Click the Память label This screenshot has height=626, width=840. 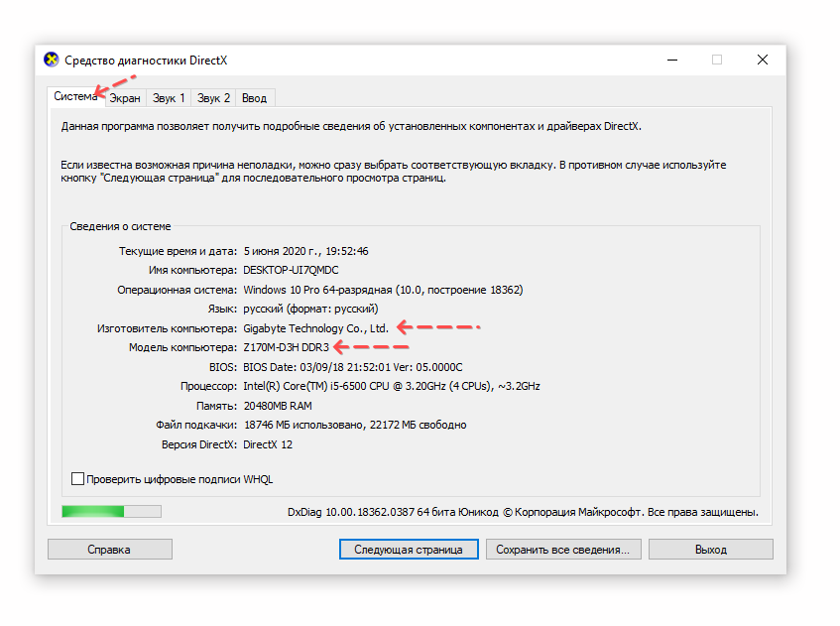coord(216,406)
